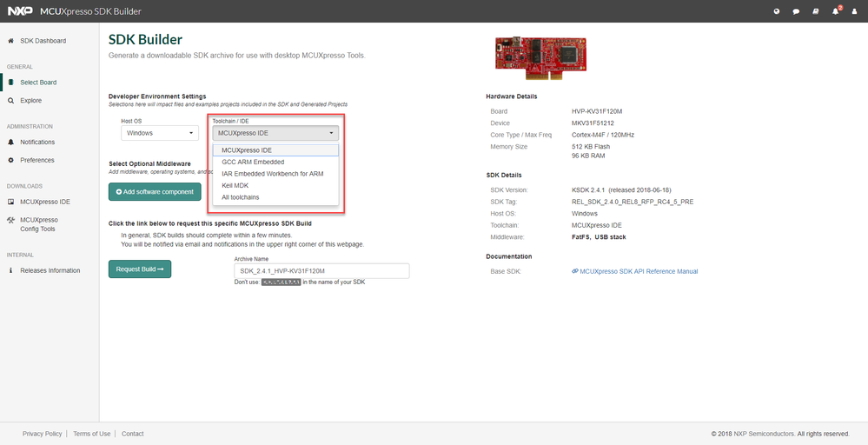The height and width of the screenshot is (445, 868).
Task: Click the MCUXpresso IDE download icon
Action: (x=10, y=202)
